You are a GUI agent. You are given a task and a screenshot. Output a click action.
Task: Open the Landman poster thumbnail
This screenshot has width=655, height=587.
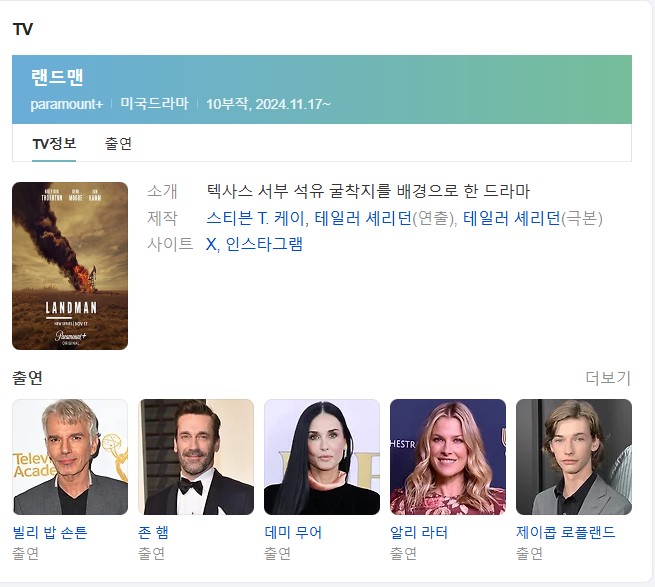click(70, 266)
